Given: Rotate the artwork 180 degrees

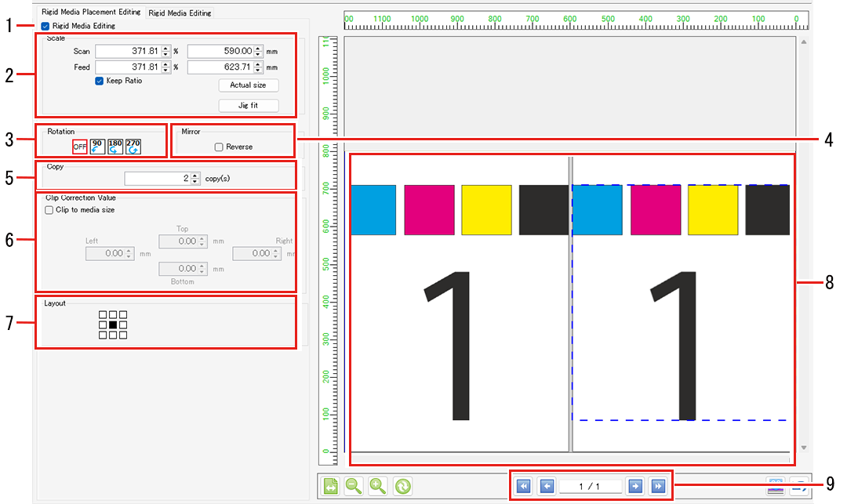Looking at the screenshot, I should (115, 146).
